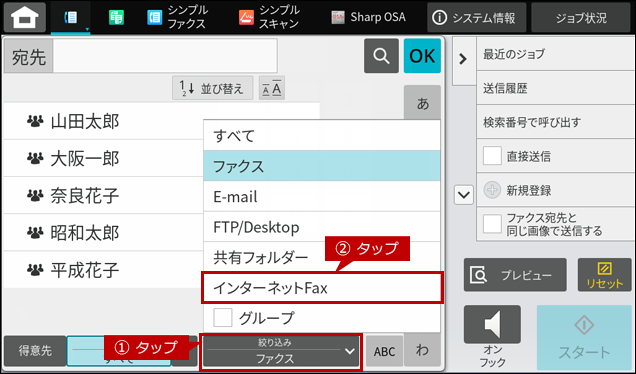
Task: Tap the スタート start button
Action: pyautogui.click(x=584, y=337)
